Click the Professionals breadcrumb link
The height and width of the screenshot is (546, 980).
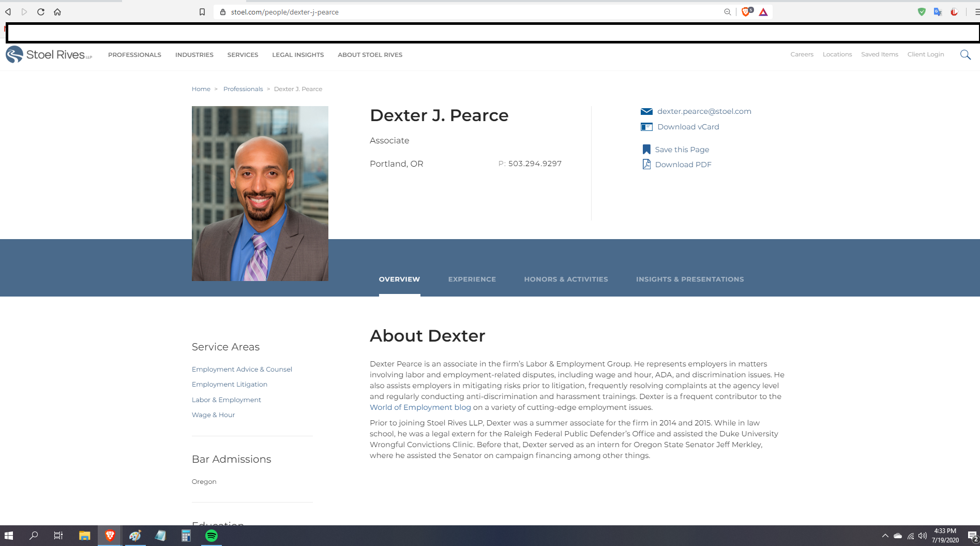point(243,89)
